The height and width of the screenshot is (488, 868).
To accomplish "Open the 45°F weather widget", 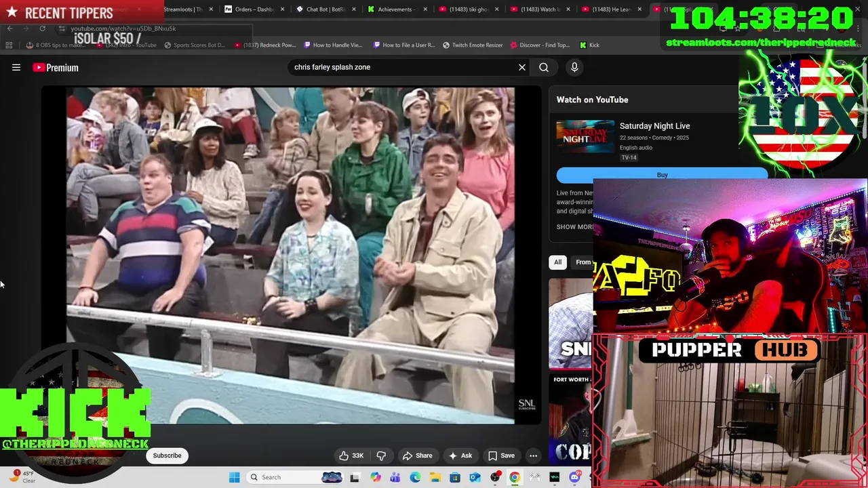I will [x=22, y=476].
